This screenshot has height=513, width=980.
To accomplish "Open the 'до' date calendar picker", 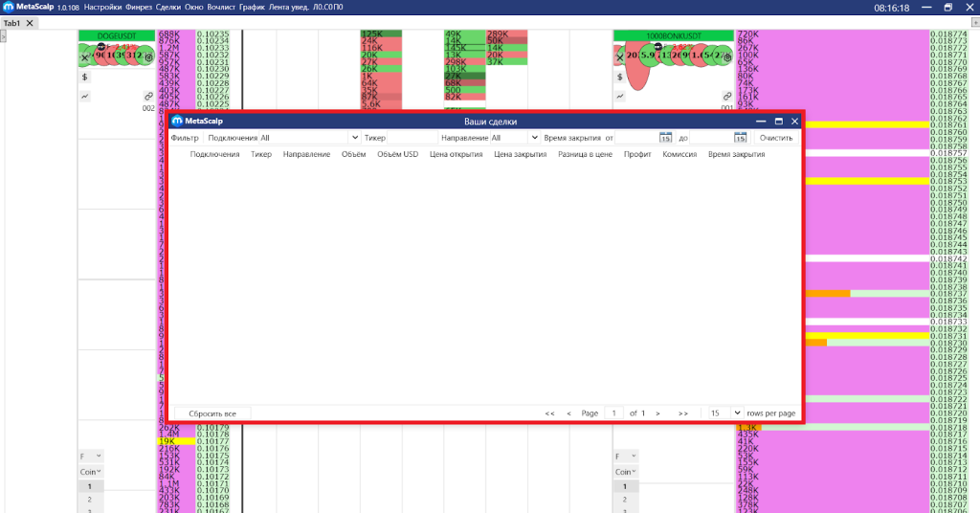I will pyautogui.click(x=740, y=138).
